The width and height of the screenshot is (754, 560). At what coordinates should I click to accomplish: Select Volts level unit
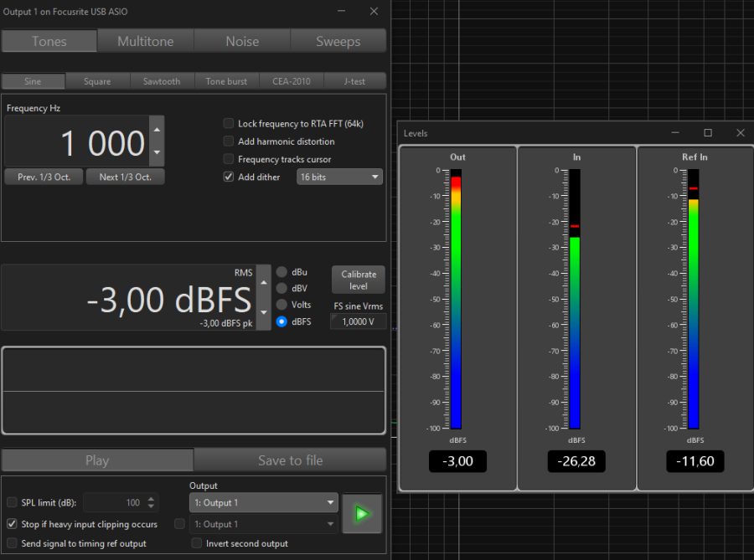pos(281,305)
